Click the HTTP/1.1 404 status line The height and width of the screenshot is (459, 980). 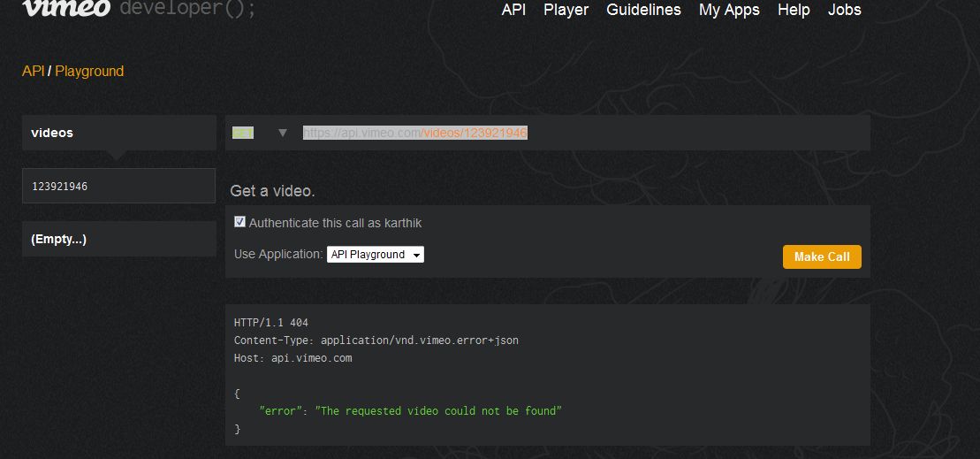click(271, 323)
